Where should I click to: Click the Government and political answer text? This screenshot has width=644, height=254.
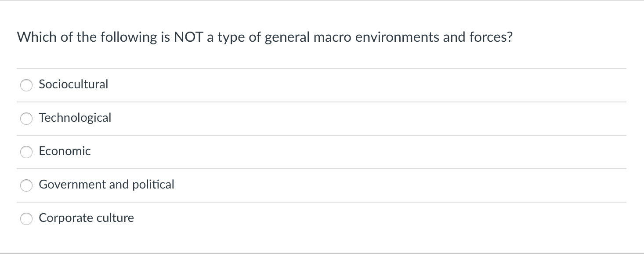pyautogui.click(x=106, y=185)
